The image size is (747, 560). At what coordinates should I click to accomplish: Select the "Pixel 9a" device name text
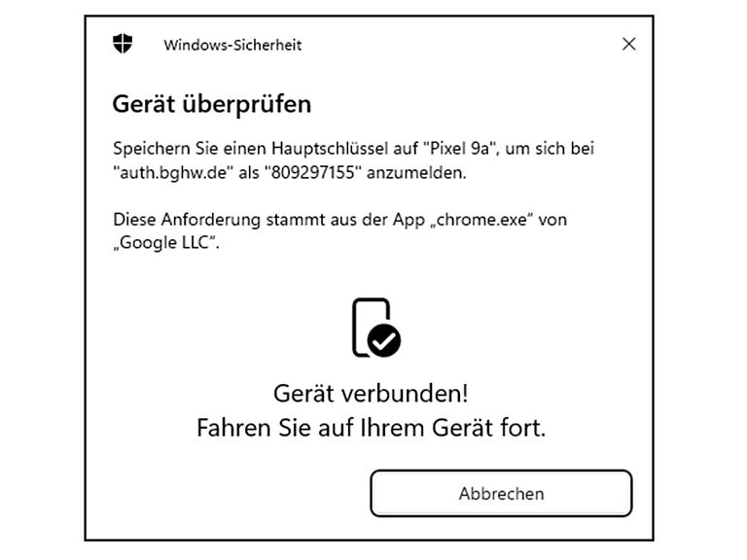coord(460,148)
